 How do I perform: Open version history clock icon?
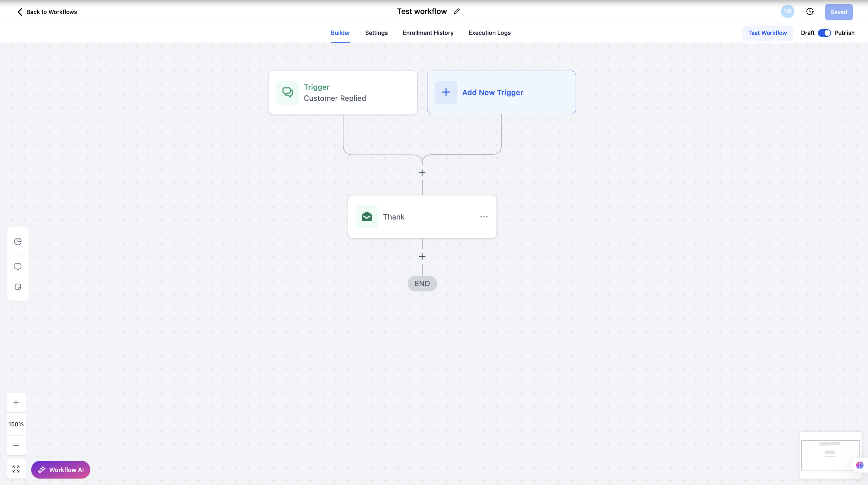pos(810,12)
